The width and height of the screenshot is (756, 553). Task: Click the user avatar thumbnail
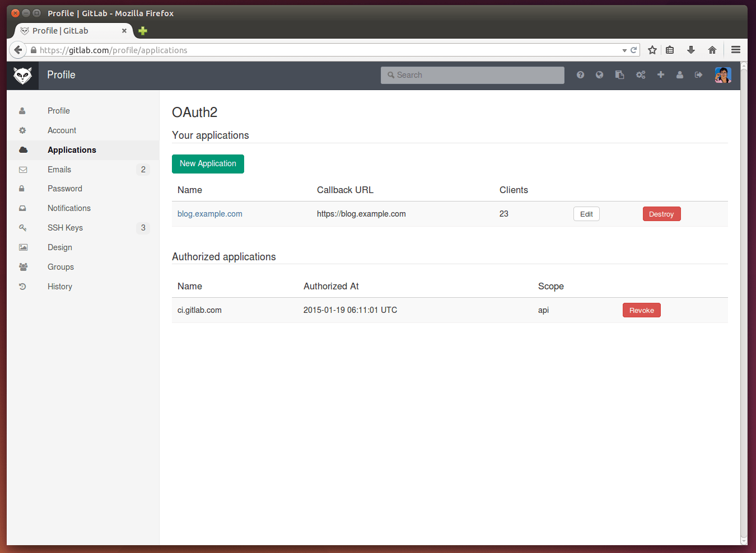click(x=723, y=74)
